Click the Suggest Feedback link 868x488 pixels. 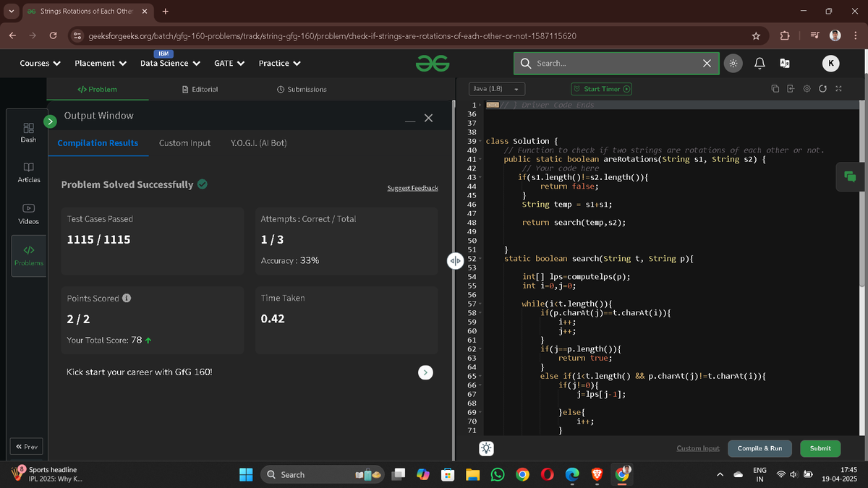pos(412,188)
